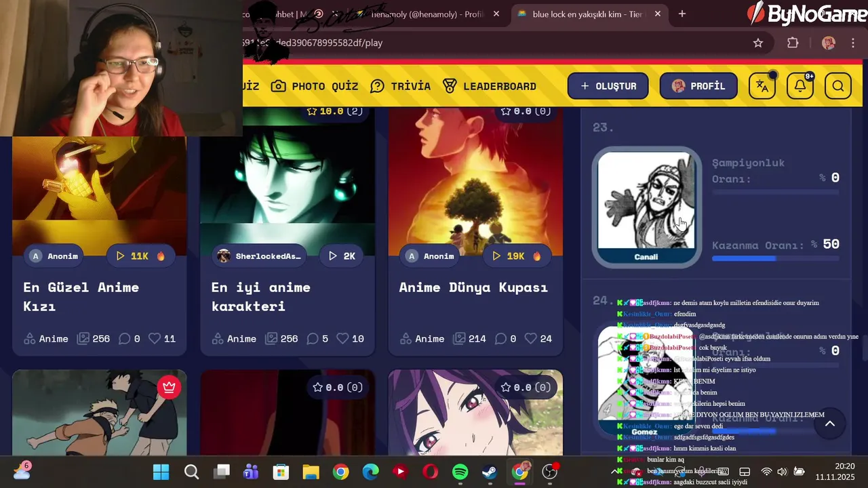Viewport: 868px width, 488px height.
Task: Switch to the blue lock tier tab
Action: coord(587,14)
